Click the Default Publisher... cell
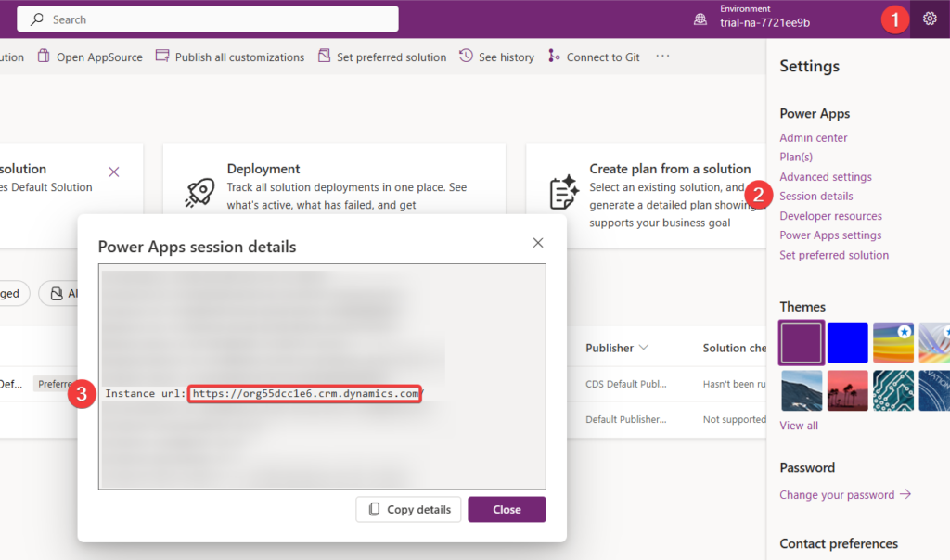 626,420
